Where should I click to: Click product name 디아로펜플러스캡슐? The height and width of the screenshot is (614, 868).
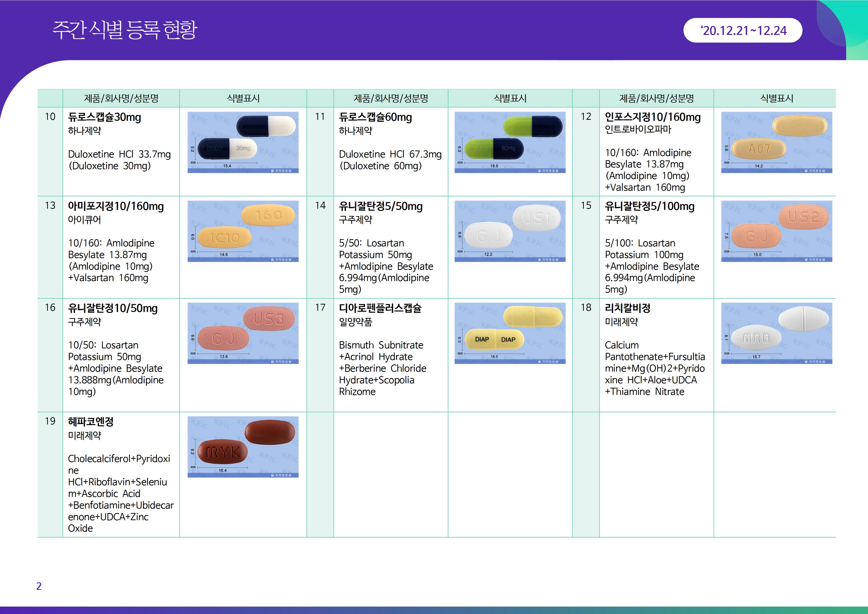[x=380, y=308]
